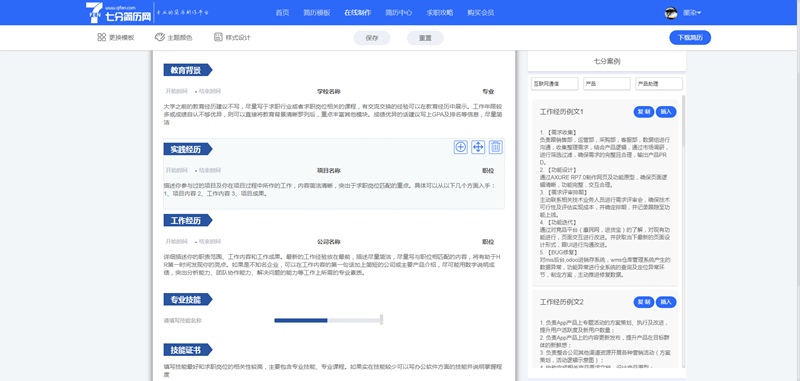The width and height of the screenshot is (800, 381).
Task: Click the 教育背景 description paragraph
Action: (x=334, y=115)
